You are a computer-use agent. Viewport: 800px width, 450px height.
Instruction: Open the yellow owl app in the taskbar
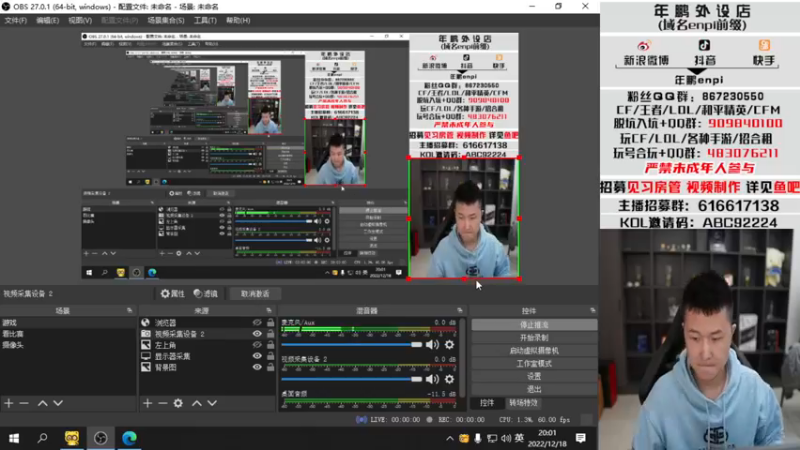click(x=71, y=438)
